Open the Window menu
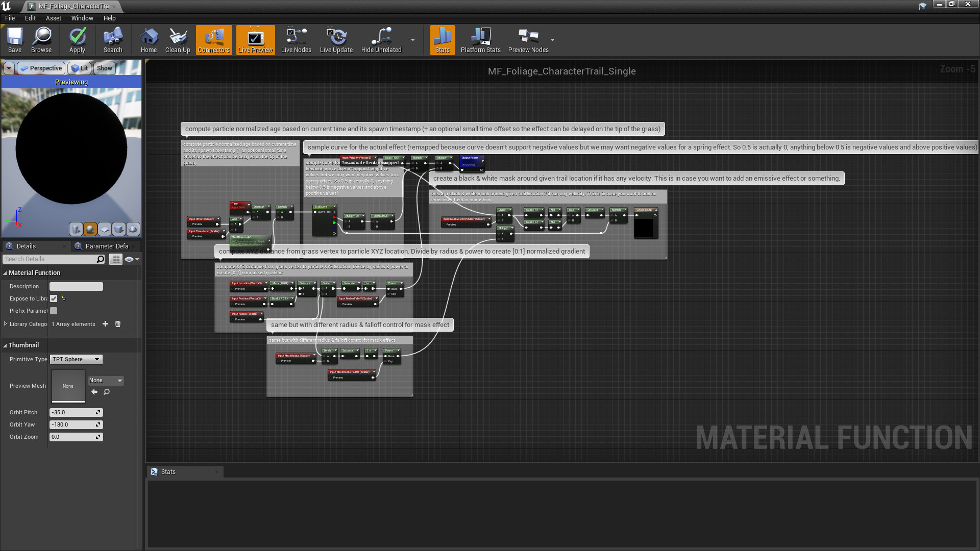The height and width of the screenshot is (551, 980). [x=82, y=18]
